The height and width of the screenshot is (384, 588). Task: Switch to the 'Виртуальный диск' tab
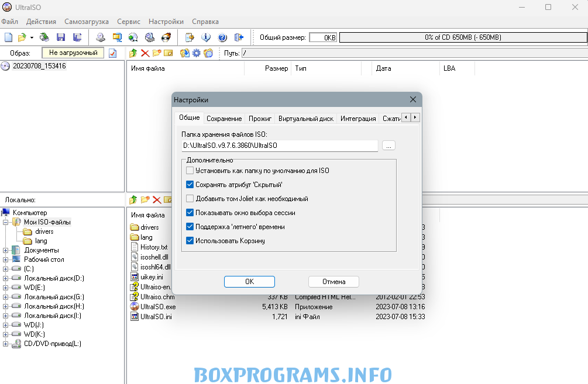pyautogui.click(x=306, y=119)
